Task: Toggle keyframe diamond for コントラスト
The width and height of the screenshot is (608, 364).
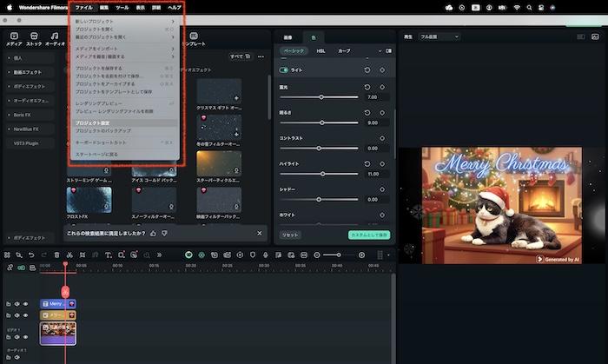Action: click(x=382, y=138)
